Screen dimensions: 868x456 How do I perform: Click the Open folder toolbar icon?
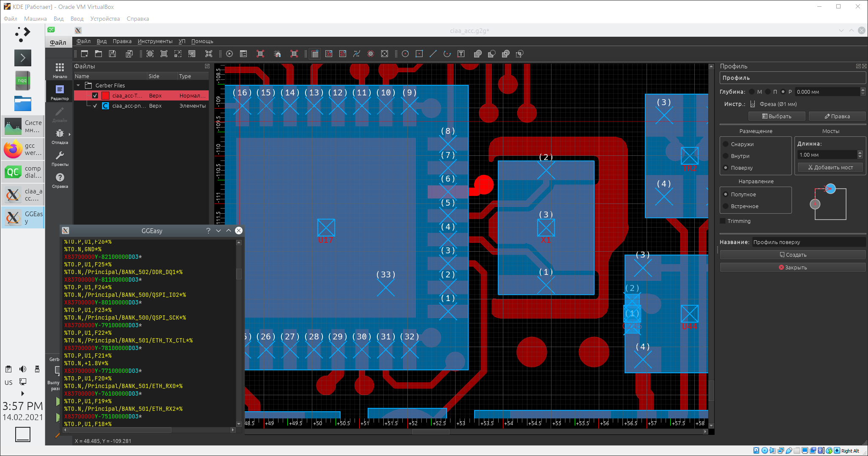98,54
